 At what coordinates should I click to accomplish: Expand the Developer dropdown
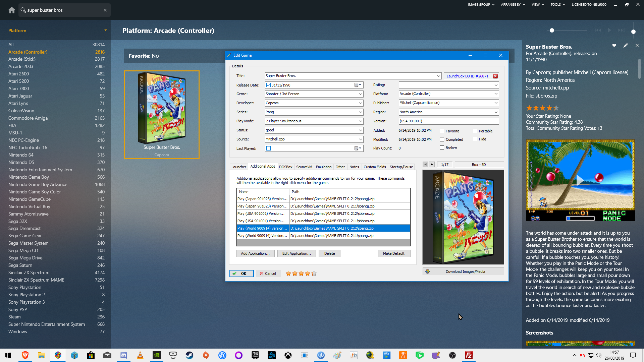[360, 103]
